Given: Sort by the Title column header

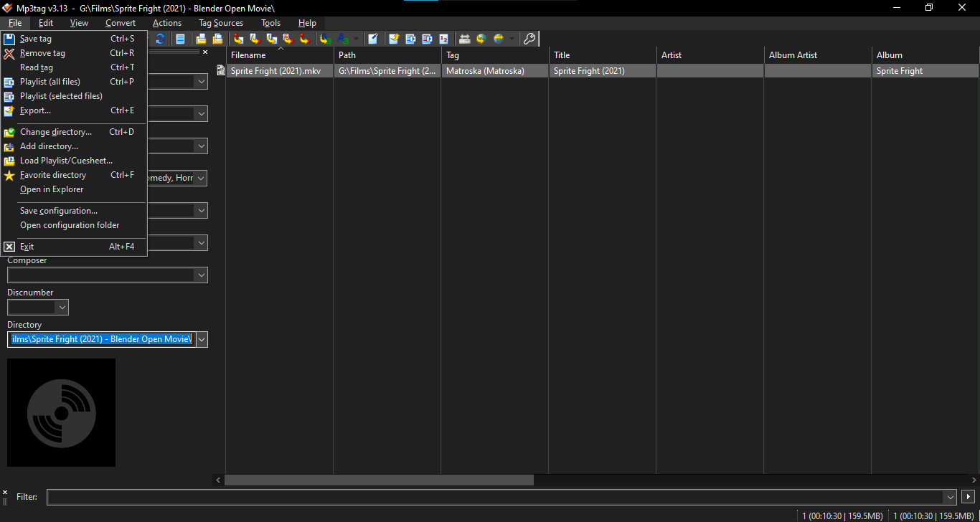Looking at the screenshot, I should pyautogui.click(x=603, y=55).
